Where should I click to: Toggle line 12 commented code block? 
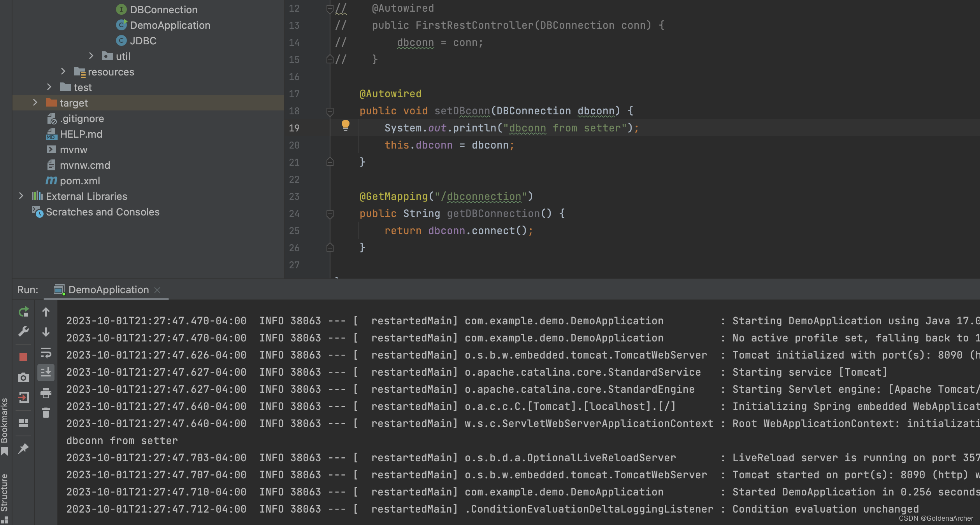coord(330,8)
